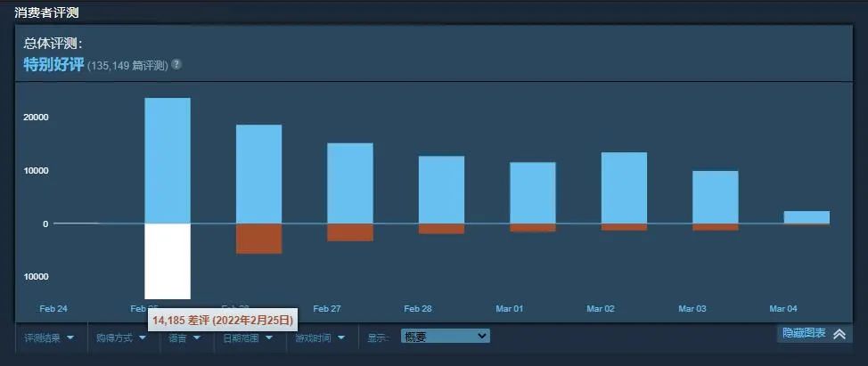Expand the 购得方式 purchase type menu

point(121,338)
